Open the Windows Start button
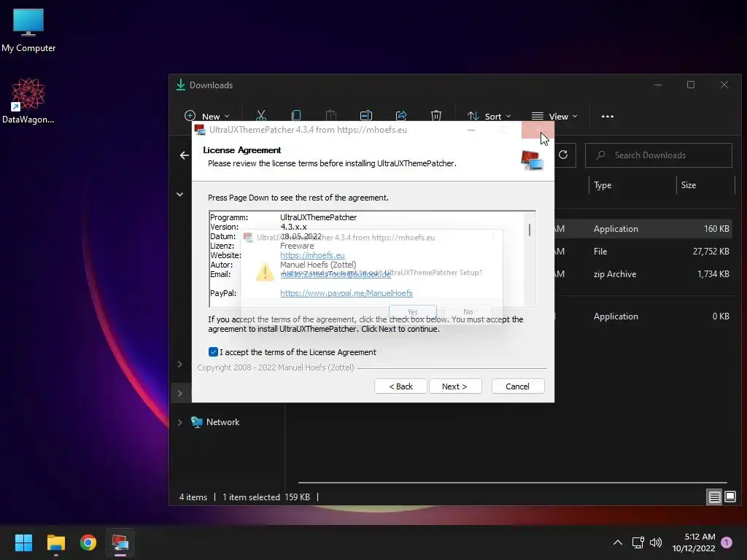The width and height of the screenshot is (747, 560). point(23,542)
